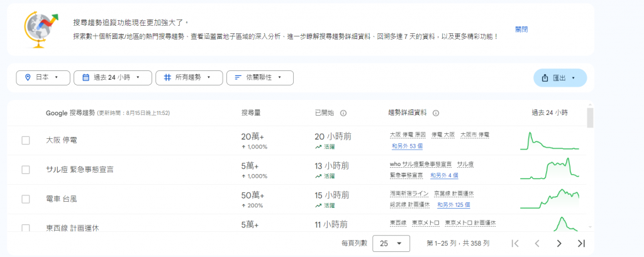Jump to the last page of results
Screen dimensions: 644x257
tap(580, 243)
